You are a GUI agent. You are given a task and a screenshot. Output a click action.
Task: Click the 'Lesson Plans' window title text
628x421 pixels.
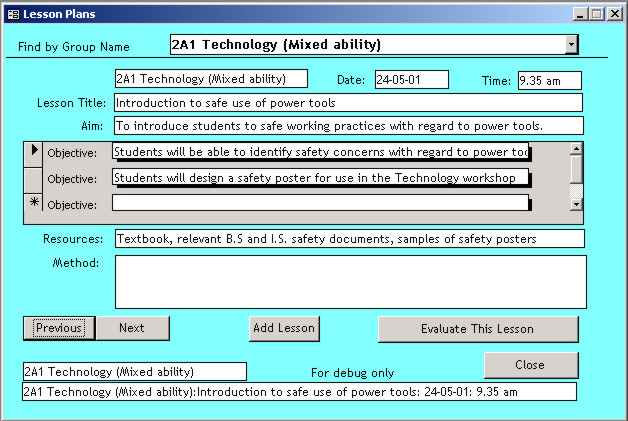click(x=59, y=14)
